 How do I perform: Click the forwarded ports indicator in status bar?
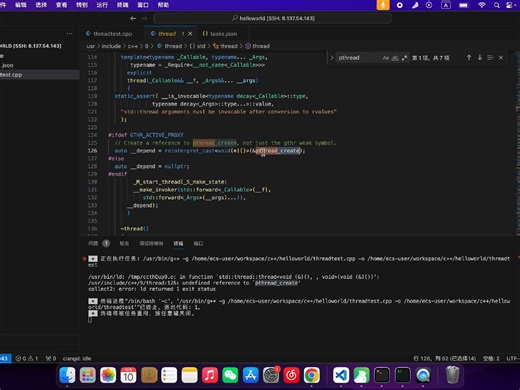click(51, 358)
